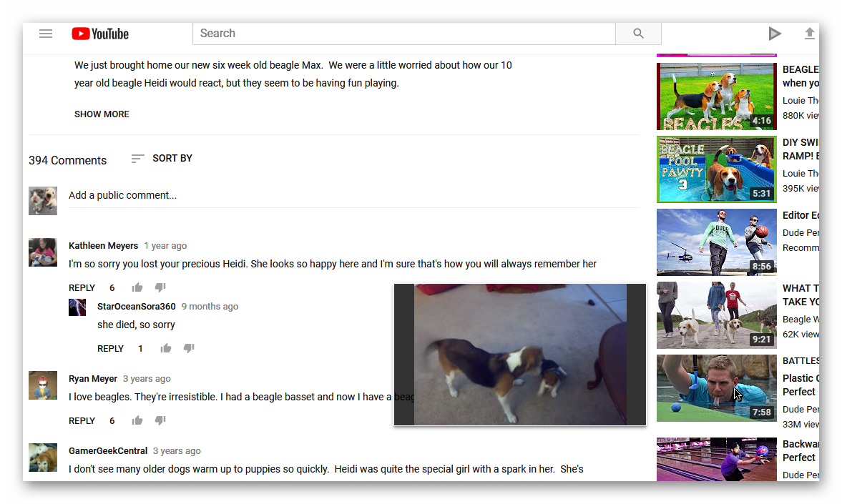
Task: Click '3 years ago' on GamerGeekCentral comment
Action: point(177,451)
